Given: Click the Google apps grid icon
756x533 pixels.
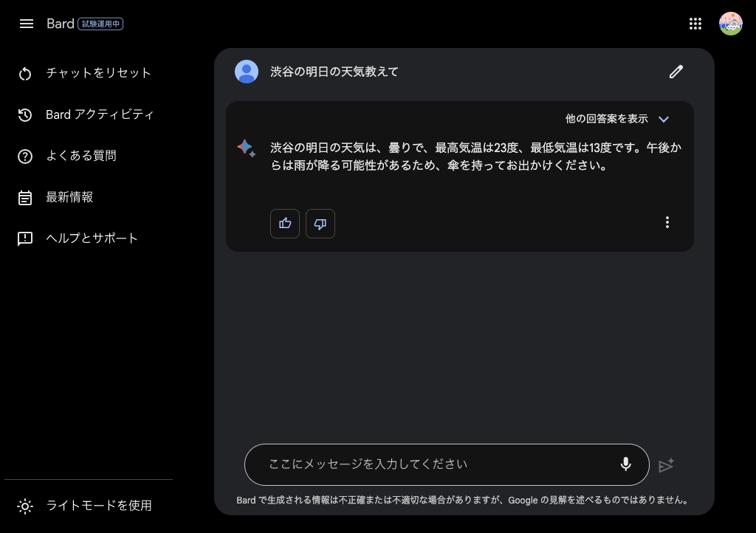Looking at the screenshot, I should (x=695, y=23).
